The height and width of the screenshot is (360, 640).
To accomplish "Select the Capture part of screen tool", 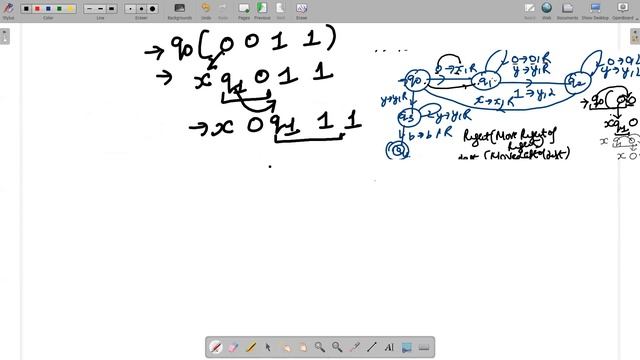I will tap(407, 347).
